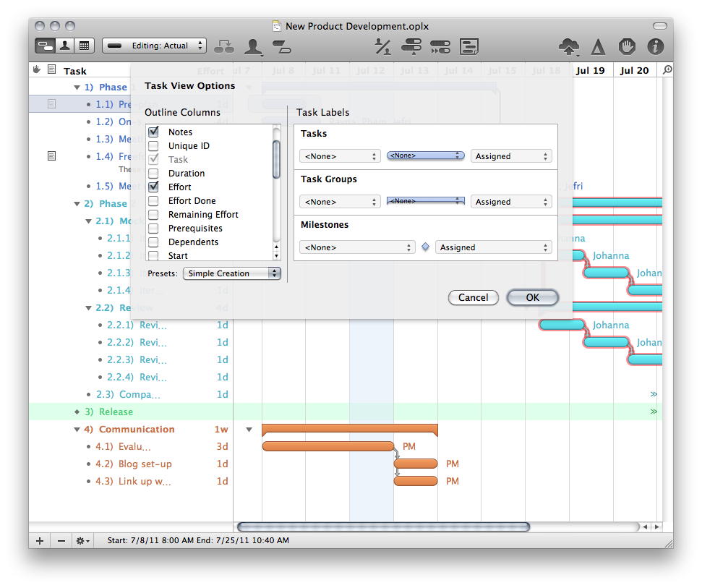Click the Cancel button
The height and width of the screenshot is (588, 702).
pos(473,297)
